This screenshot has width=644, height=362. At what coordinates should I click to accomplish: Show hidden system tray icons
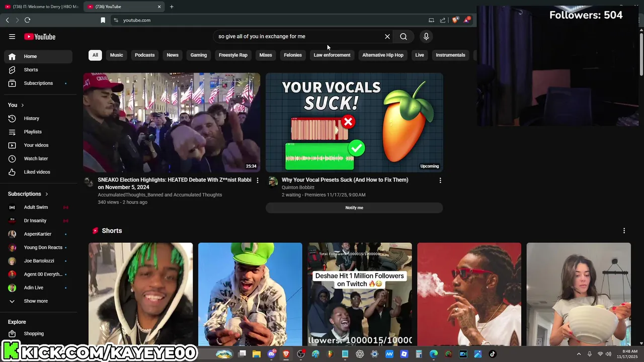579,354
